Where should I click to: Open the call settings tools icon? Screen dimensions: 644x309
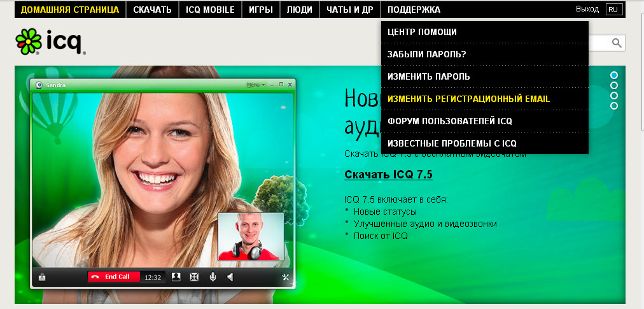[286, 277]
